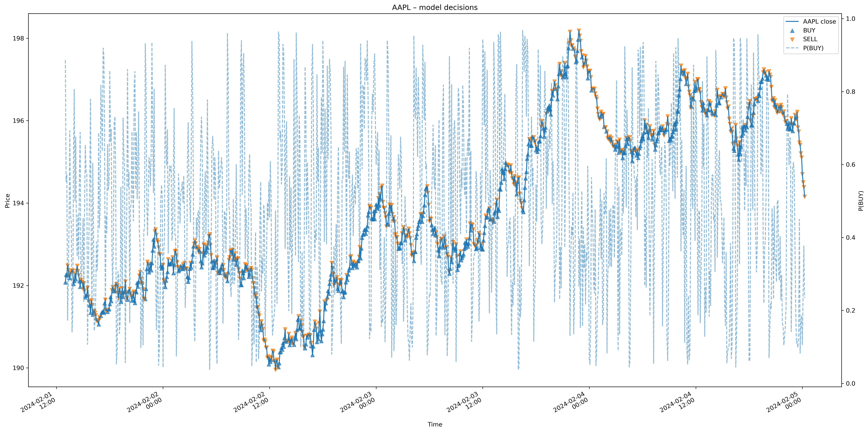Click the AAPL close line sample in legend
Viewport: 868px width, 432px height.
coord(792,22)
